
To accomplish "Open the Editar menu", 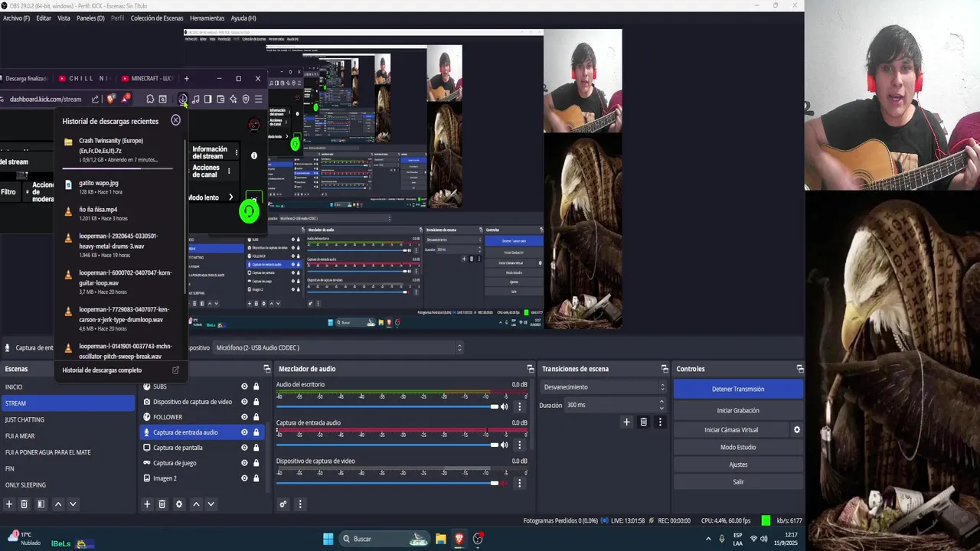I will (44, 18).
